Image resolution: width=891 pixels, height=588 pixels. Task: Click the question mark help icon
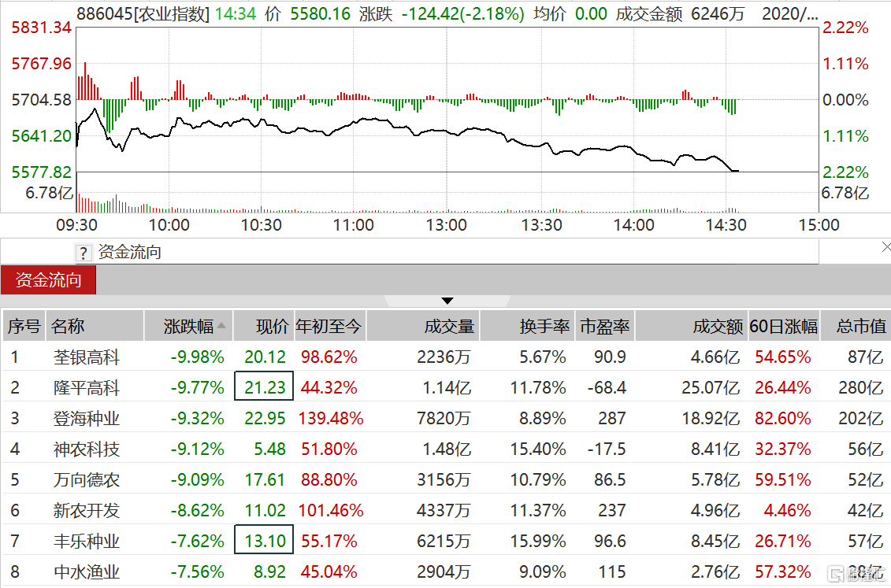pos(83,253)
